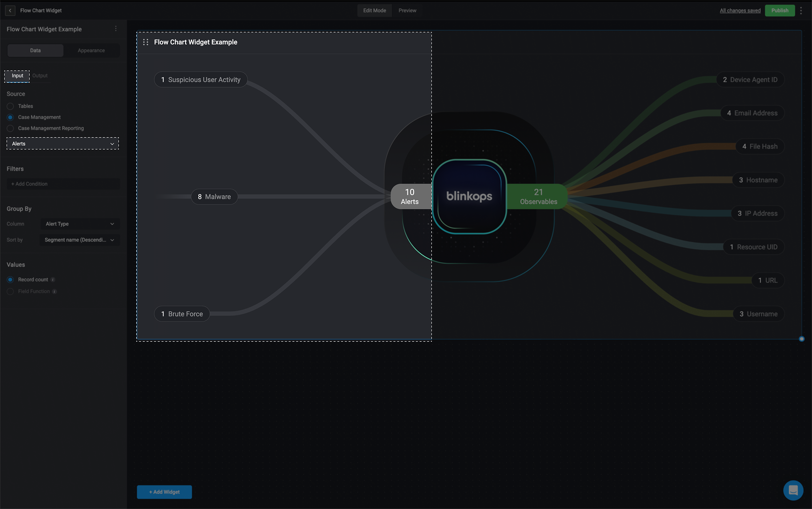Screen dimensions: 812x509
Task: Click Add Condition under Filters
Action: coord(63,184)
